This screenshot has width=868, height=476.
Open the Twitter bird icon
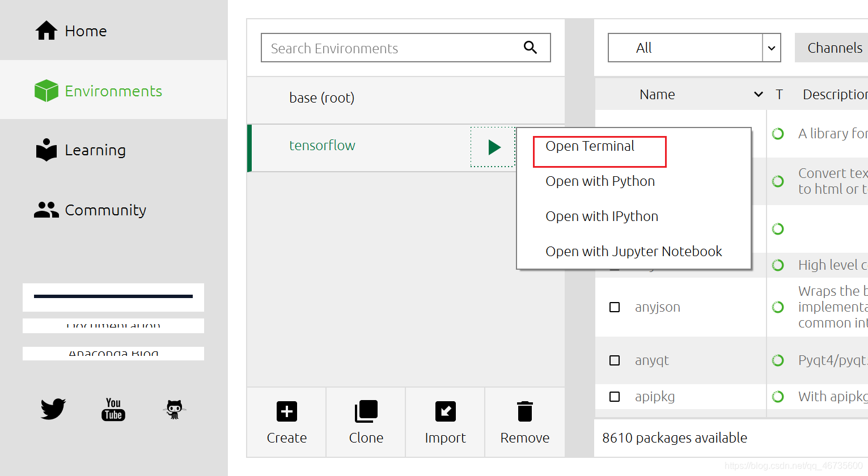coord(53,409)
